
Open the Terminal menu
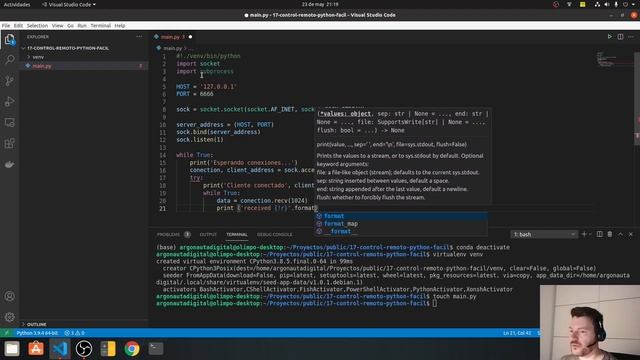100,26
